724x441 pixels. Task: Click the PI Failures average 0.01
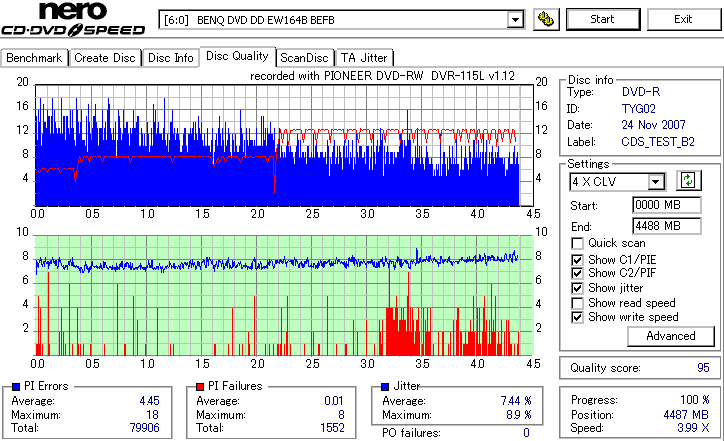click(x=334, y=401)
